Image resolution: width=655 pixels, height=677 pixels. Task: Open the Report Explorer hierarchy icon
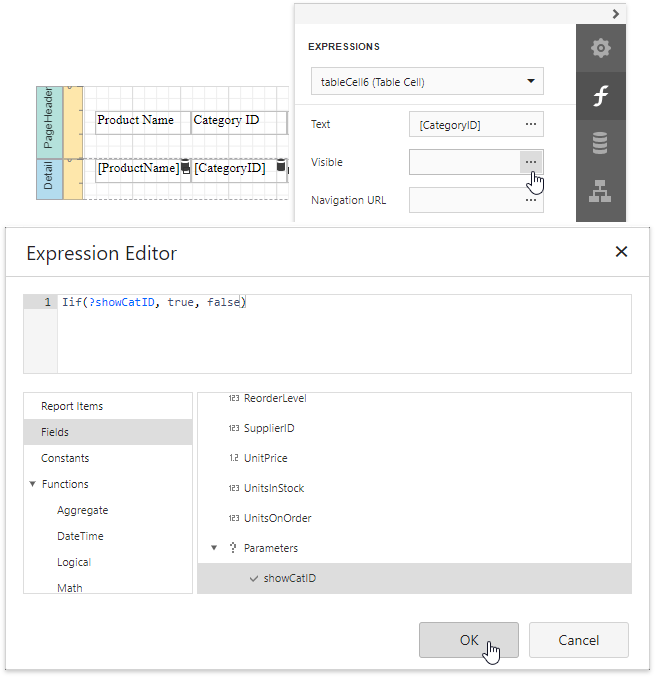600,193
